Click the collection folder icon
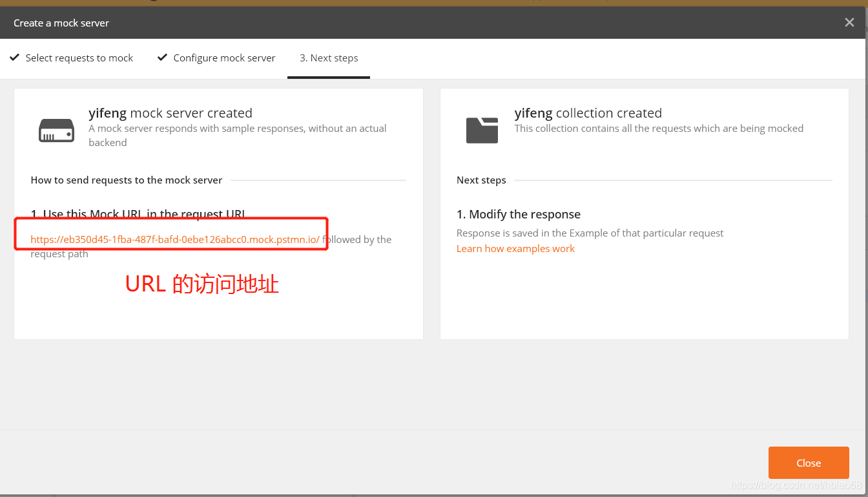The width and height of the screenshot is (868, 497). 482,130
